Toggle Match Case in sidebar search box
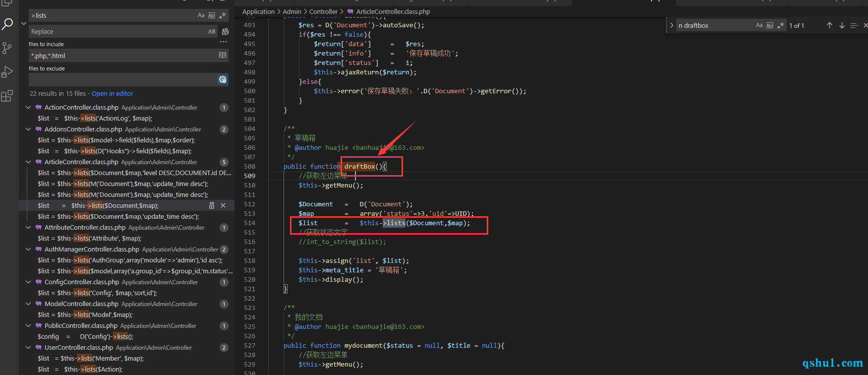 tap(201, 15)
